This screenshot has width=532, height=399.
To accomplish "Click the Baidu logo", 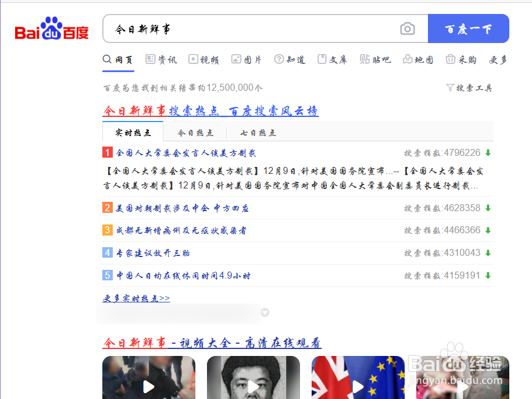I will click(x=52, y=28).
